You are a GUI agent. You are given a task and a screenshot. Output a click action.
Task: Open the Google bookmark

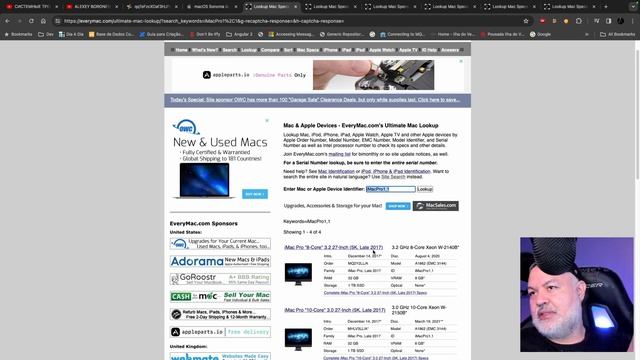(540, 34)
